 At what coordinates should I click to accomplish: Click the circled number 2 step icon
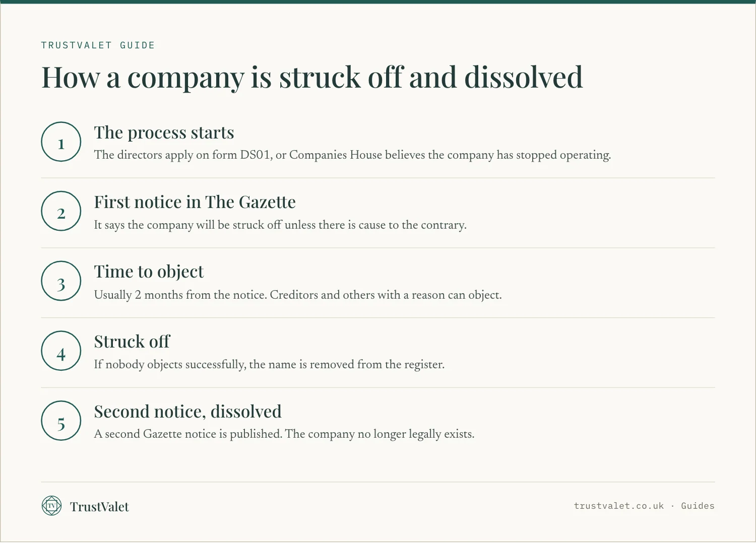point(61,211)
